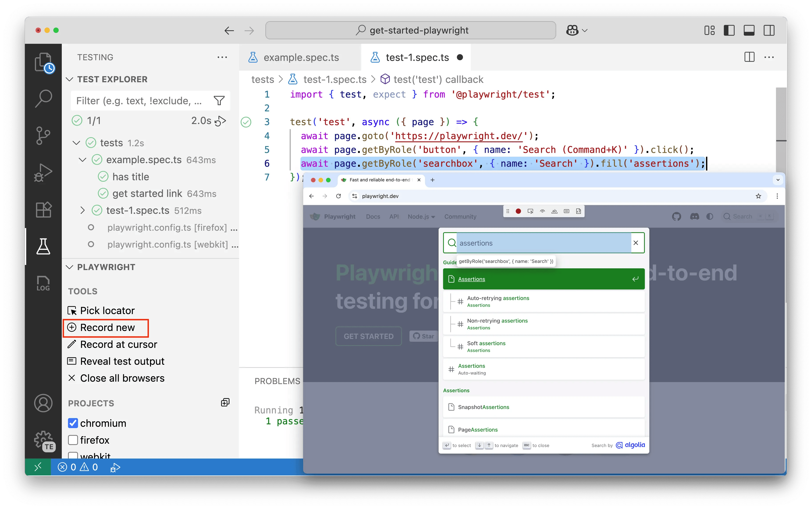The height and width of the screenshot is (509, 812).
Task: Open the Testing flask icon in activity bar
Action: [43, 246]
